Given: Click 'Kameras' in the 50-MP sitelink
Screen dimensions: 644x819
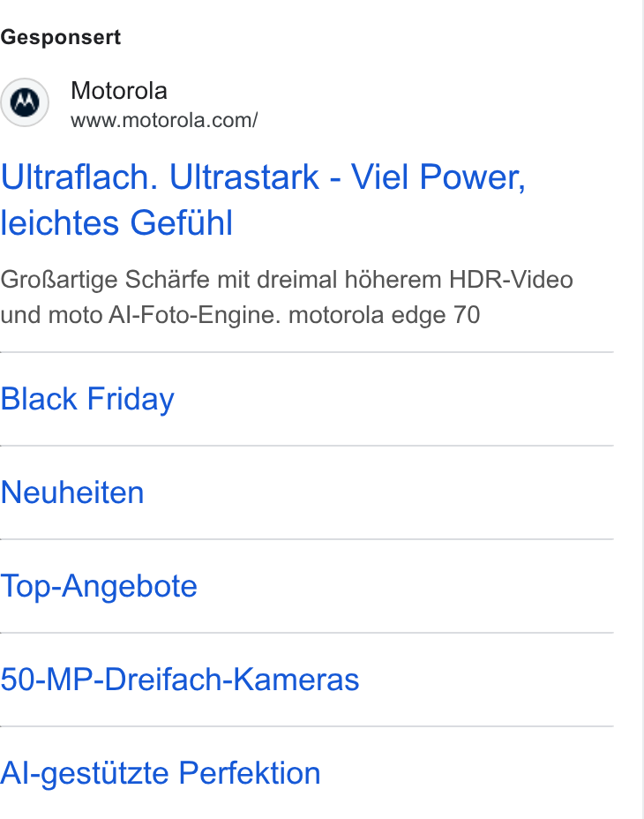Looking at the screenshot, I should (296, 680).
